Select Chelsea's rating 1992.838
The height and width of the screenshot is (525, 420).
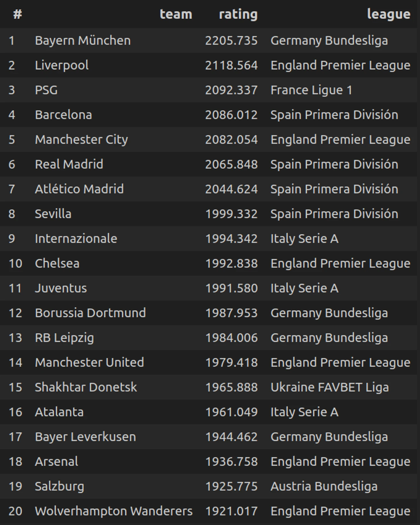tap(231, 264)
